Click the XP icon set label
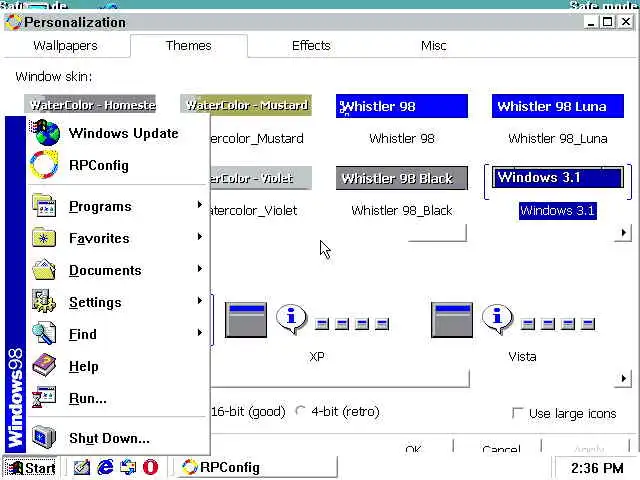Screen dimensions: 640x480 pyautogui.click(x=317, y=356)
